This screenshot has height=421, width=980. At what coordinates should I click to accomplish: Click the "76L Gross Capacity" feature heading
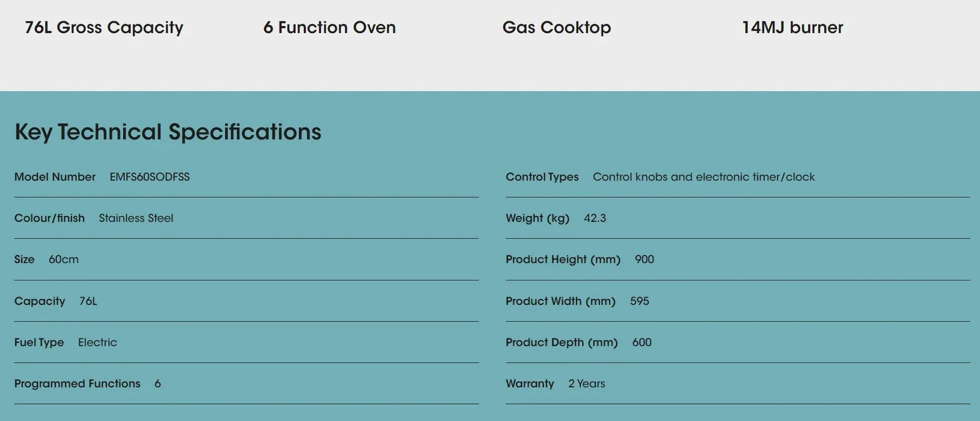point(104,28)
